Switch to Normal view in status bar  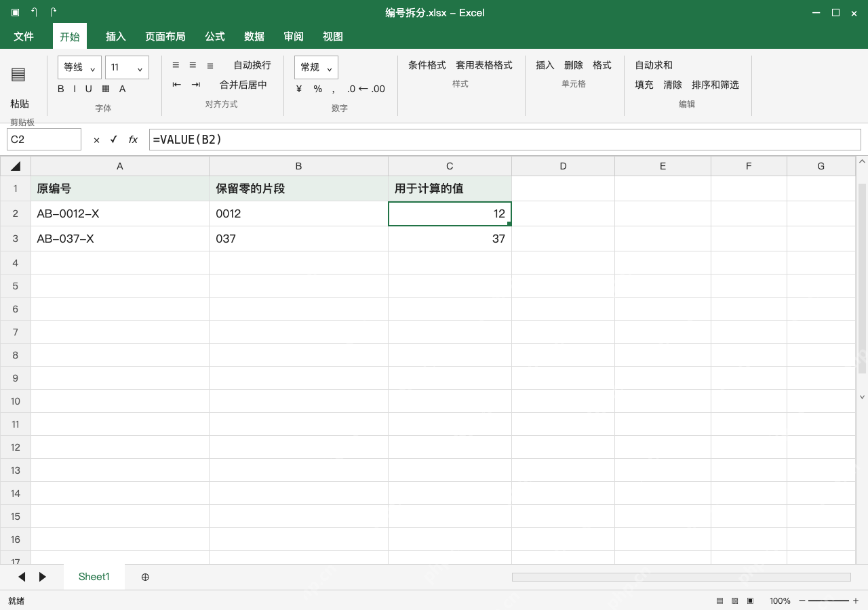(x=719, y=601)
